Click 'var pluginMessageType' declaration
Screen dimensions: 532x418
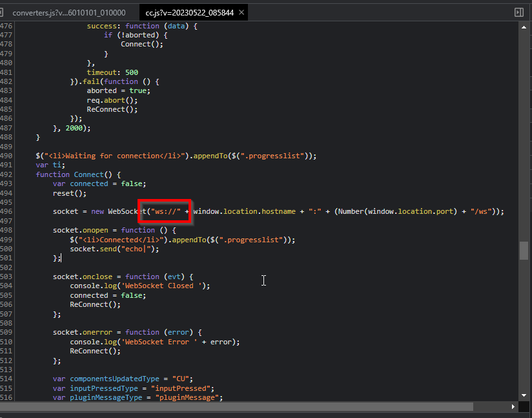[138, 397]
